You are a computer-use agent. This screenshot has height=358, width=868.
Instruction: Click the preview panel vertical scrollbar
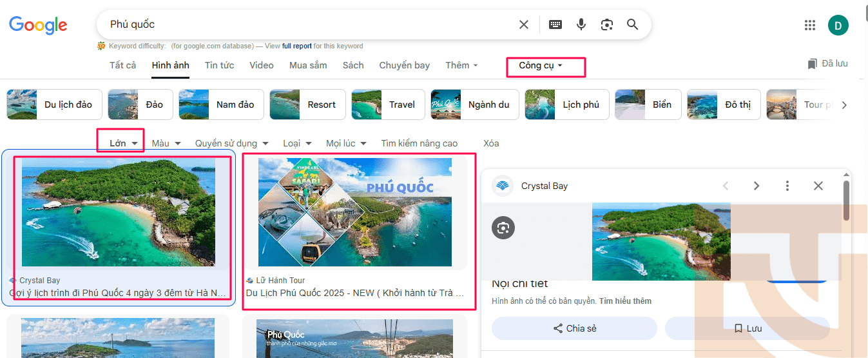coord(846,200)
